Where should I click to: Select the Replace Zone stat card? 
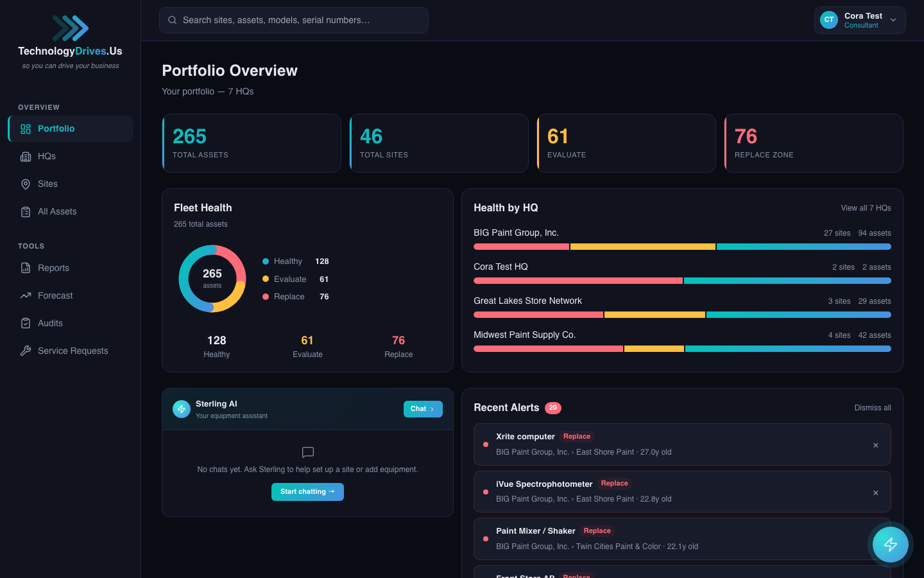pyautogui.click(x=813, y=143)
